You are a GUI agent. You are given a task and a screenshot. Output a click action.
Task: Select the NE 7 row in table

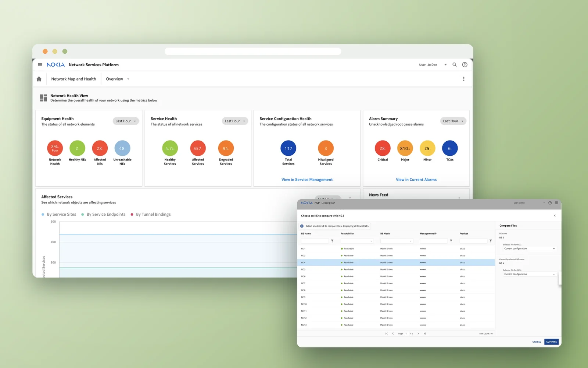click(396, 283)
